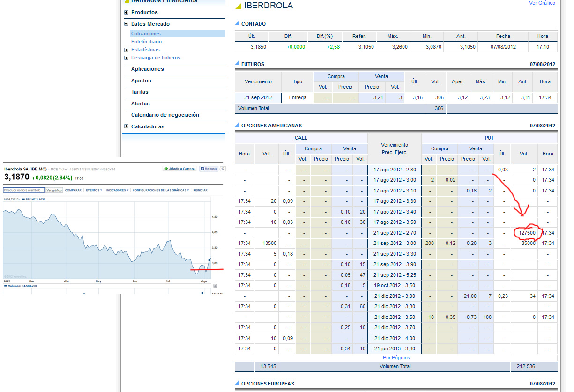Click the blue triangle beside FUTUROS

point(237,64)
